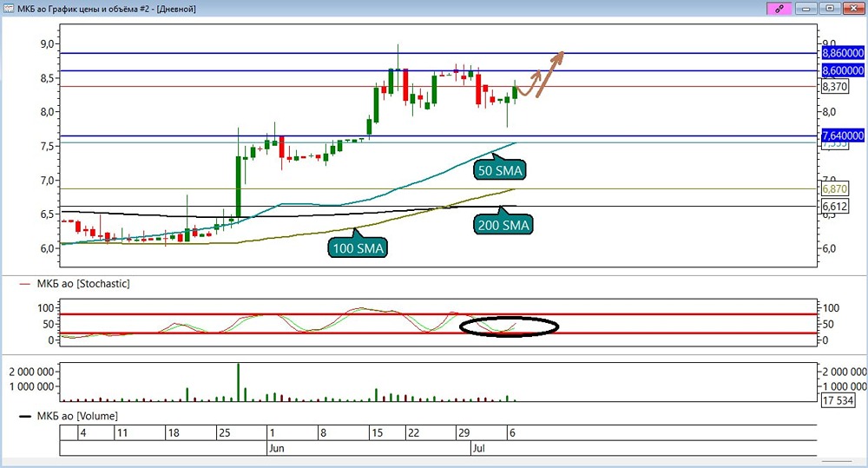Click the minimize window button
868x468 pixels.
click(x=806, y=9)
